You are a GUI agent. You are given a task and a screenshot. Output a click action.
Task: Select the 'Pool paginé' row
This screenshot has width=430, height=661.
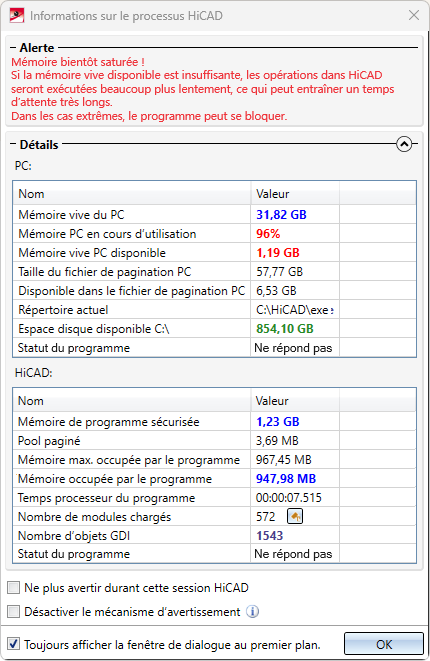pos(215,441)
